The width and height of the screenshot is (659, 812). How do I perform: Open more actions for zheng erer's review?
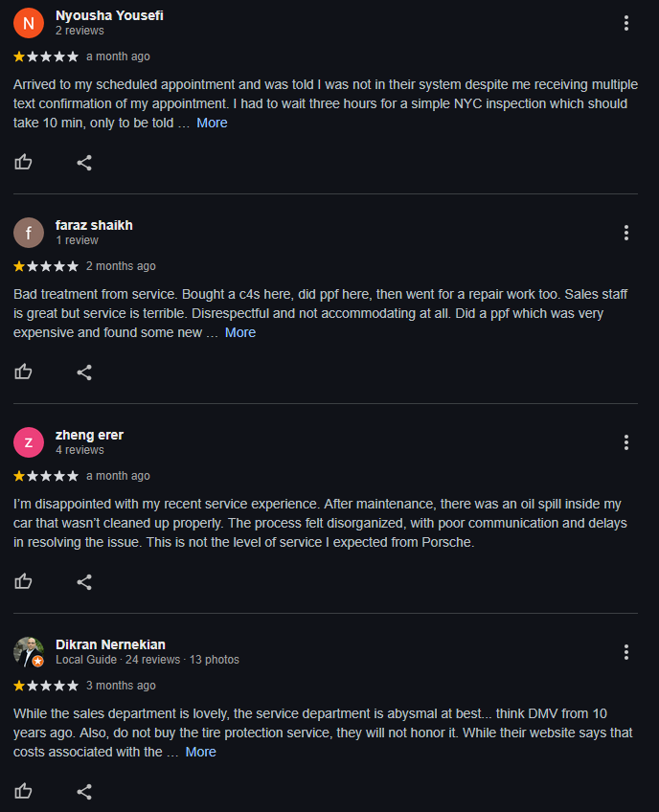tap(625, 442)
